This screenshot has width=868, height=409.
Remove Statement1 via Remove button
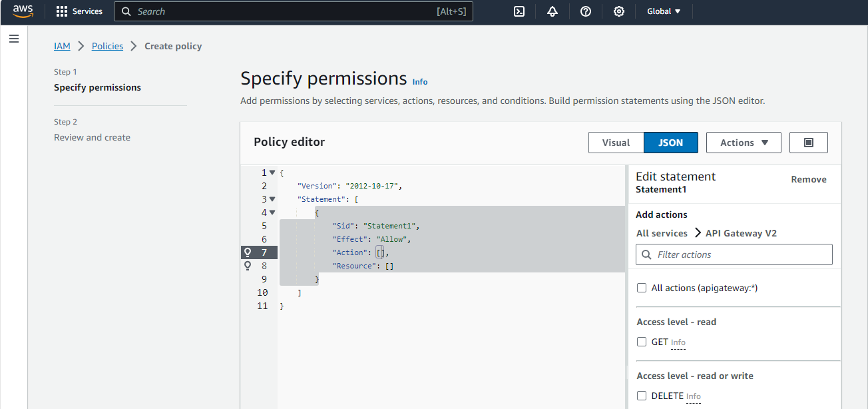point(809,179)
